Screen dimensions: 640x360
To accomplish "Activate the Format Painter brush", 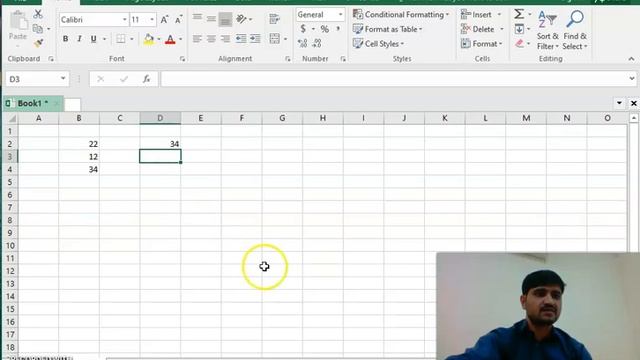I will coord(39,43).
